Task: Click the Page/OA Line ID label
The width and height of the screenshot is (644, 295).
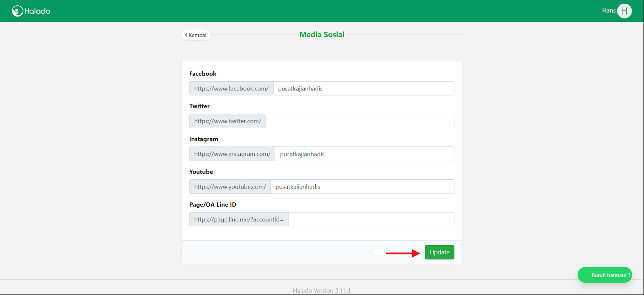Action: click(x=213, y=205)
